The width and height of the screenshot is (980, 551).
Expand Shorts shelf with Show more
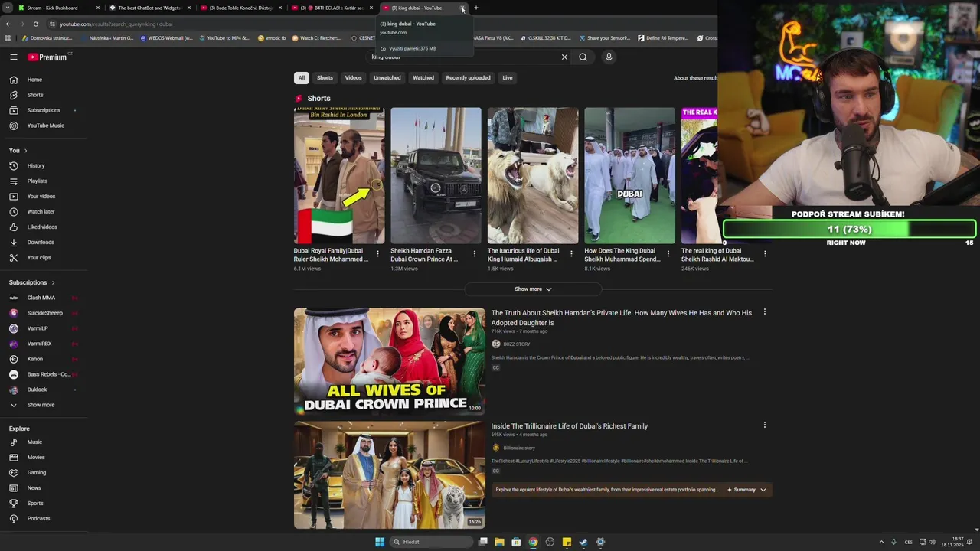pos(533,289)
